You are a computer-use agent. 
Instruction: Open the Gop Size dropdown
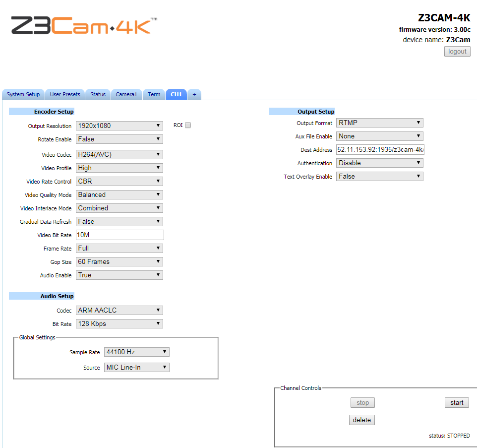pyautogui.click(x=119, y=262)
